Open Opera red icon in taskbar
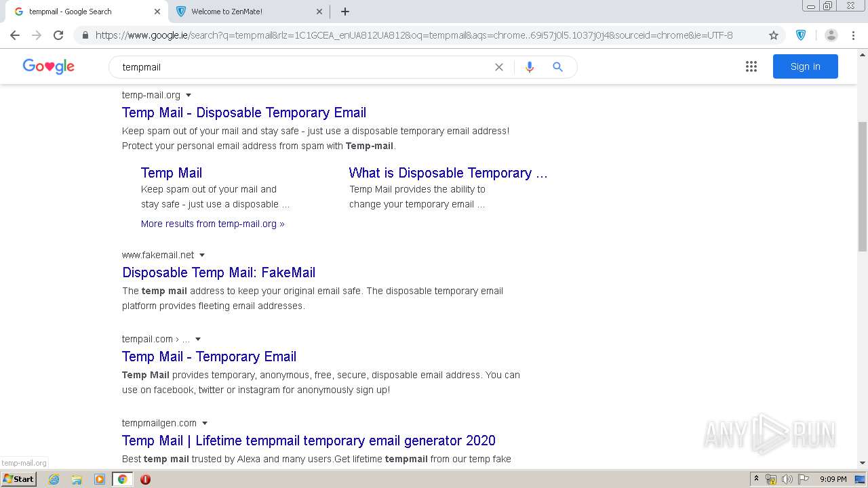This screenshot has width=868, height=488. (x=145, y=479)
